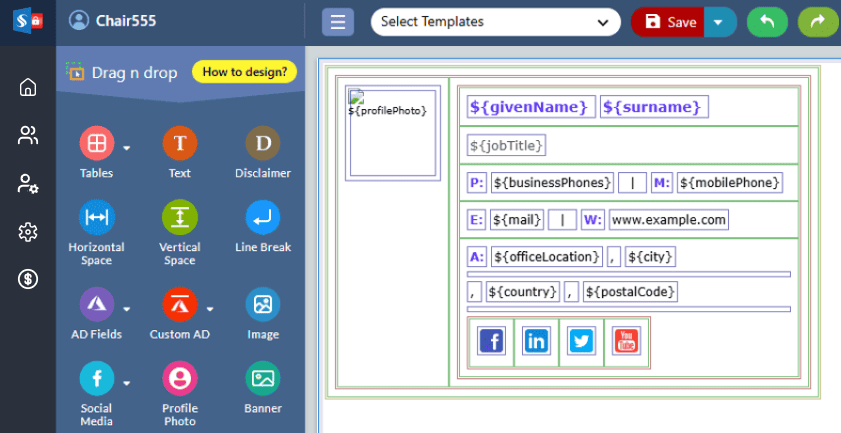This screenshot has height=433, width=841.
Task: Click the Image element icon
Action: pos(263,304)
